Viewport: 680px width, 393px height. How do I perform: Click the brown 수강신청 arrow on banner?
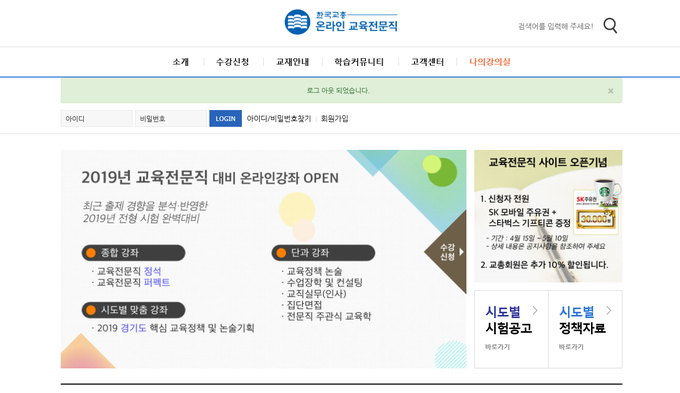pyautogui.click(x=447, y=252)
